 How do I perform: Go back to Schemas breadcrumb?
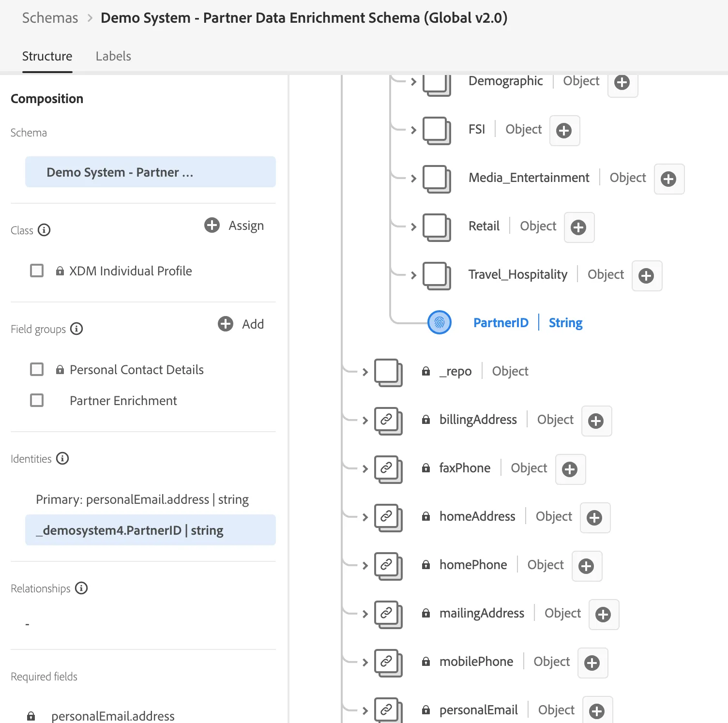click(x=50, y=18)
